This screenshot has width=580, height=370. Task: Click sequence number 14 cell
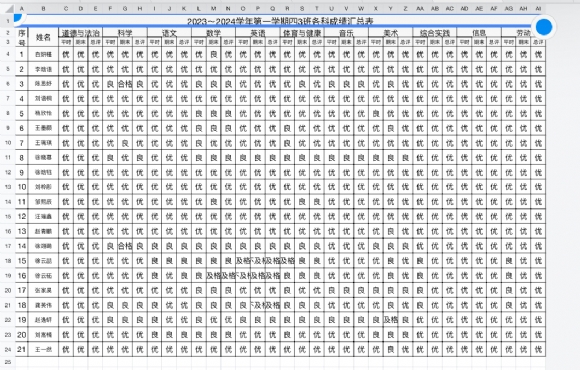tap(22, 246)
